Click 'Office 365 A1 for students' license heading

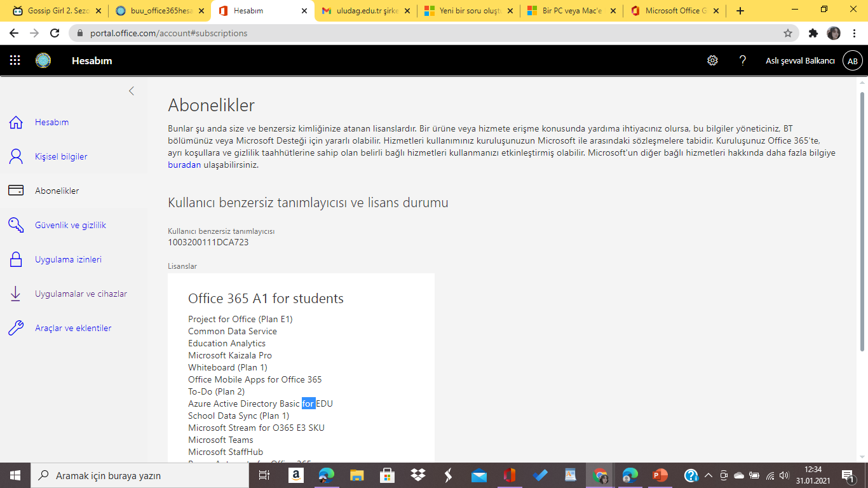tap(266, 299)
